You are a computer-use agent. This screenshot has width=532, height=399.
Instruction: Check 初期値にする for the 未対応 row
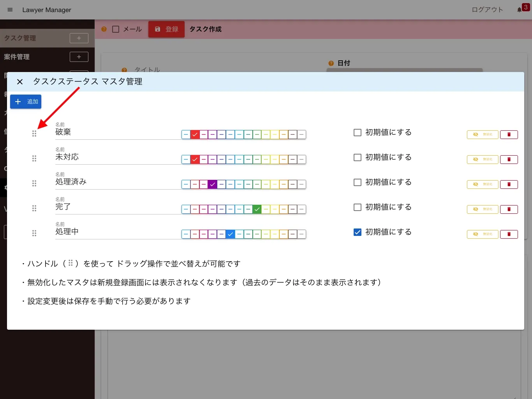[358, 157]
